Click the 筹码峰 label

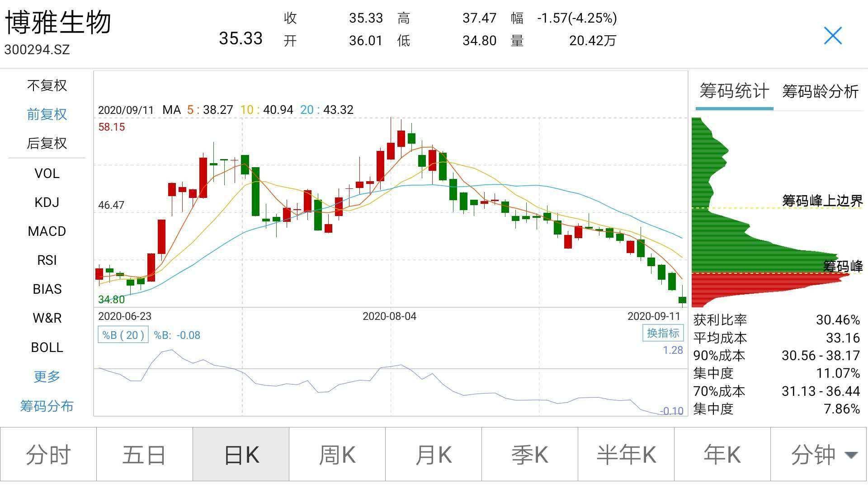click(x=843, y=266)
